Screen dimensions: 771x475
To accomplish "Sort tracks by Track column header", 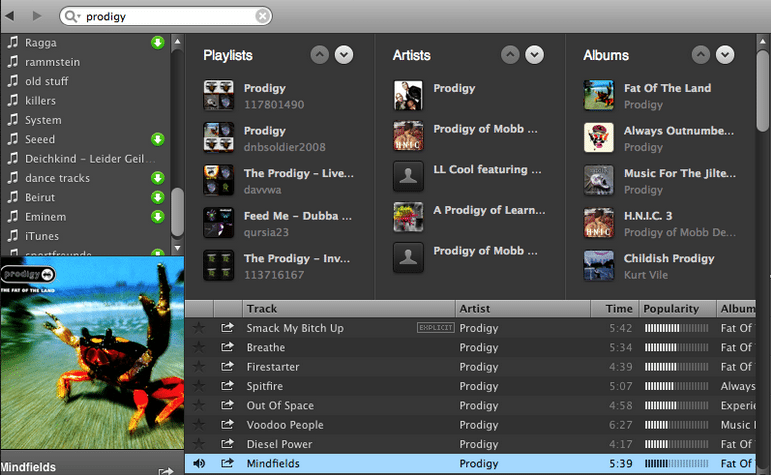I will tap(349, 309).
